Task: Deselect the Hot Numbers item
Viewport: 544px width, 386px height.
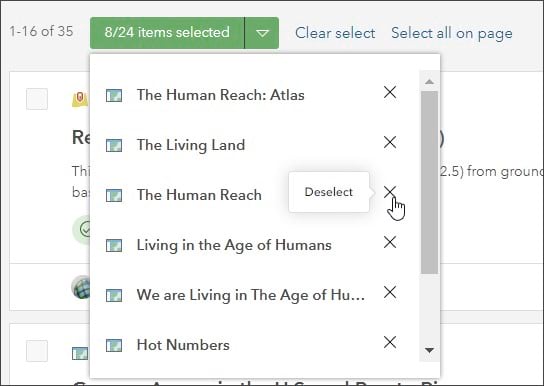Action: tap(390, 342)
